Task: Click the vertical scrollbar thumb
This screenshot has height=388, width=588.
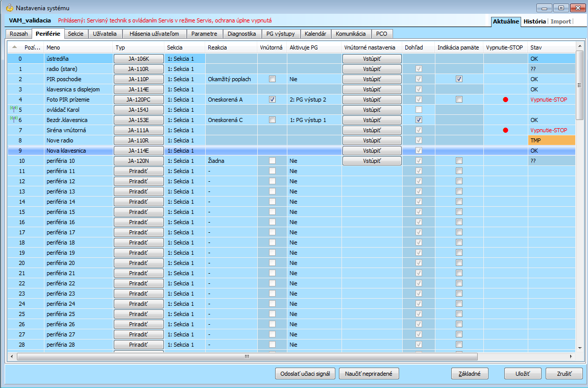Action: point(580,85)
